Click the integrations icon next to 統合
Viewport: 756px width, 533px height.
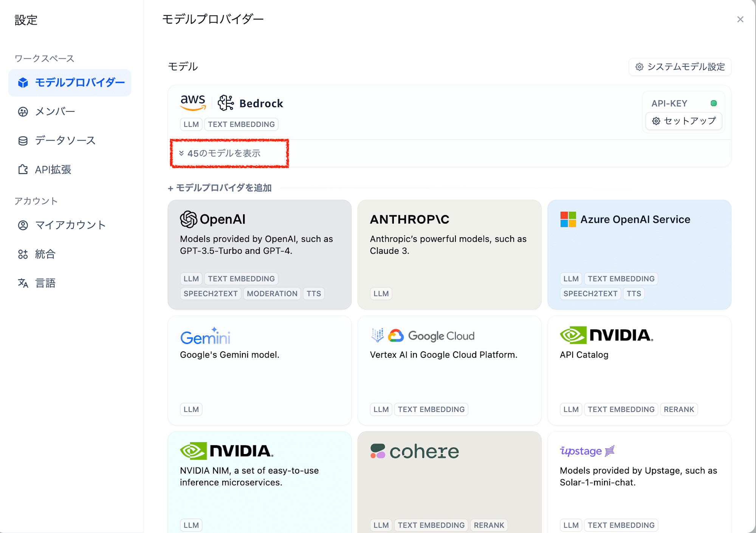pyautogui.click(x=23, y=254)
